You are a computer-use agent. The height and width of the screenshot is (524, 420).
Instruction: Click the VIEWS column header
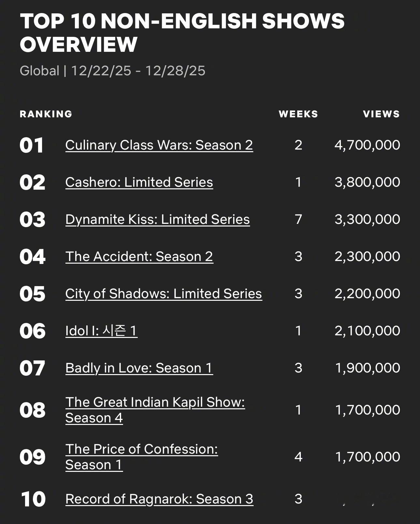point(381,114)
